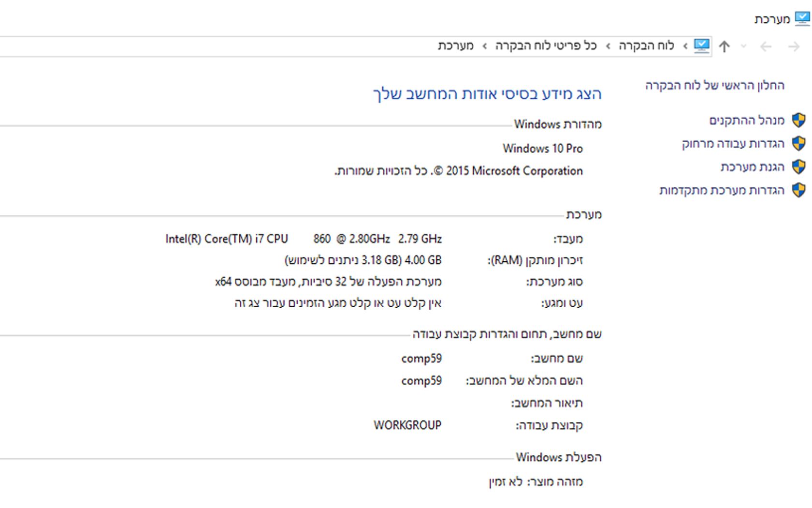Expand chevron between לוח הבקרה and כל פריטי

(608, 46)
